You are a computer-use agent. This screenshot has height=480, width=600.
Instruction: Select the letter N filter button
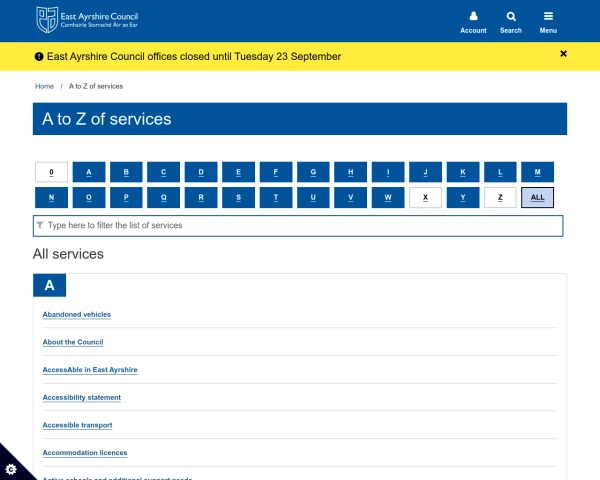pyautogui.click(x=51, y=197)
